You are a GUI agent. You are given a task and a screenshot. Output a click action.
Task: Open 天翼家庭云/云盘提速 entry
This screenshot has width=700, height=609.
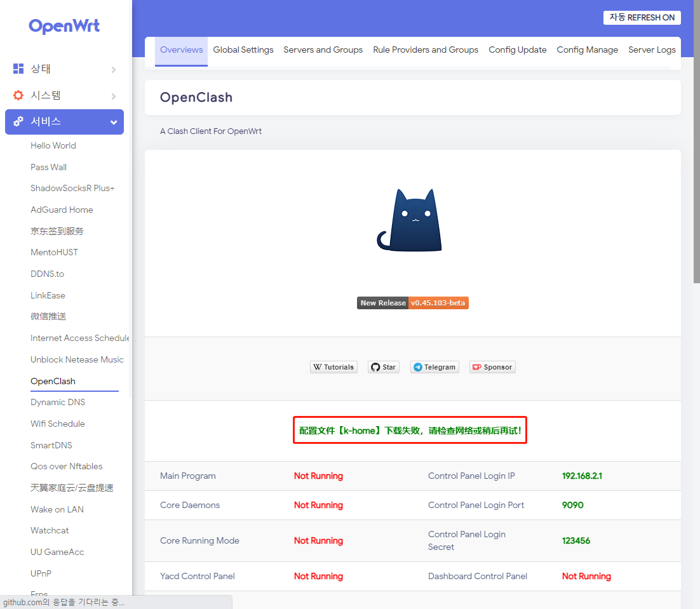[x=72, y=488]
